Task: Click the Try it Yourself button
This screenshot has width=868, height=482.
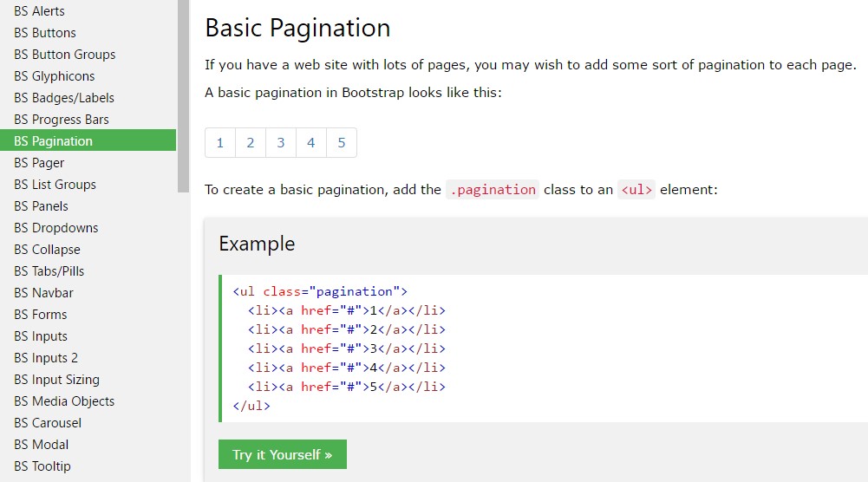Action: point(283,454)
